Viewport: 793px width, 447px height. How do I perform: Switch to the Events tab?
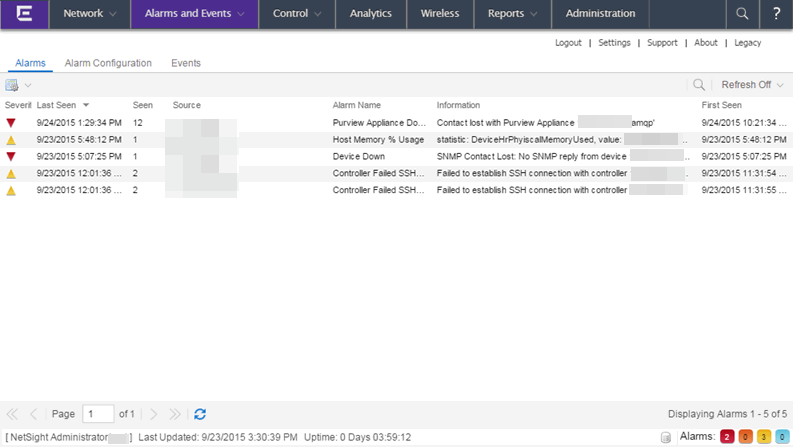tap(186, 63)
